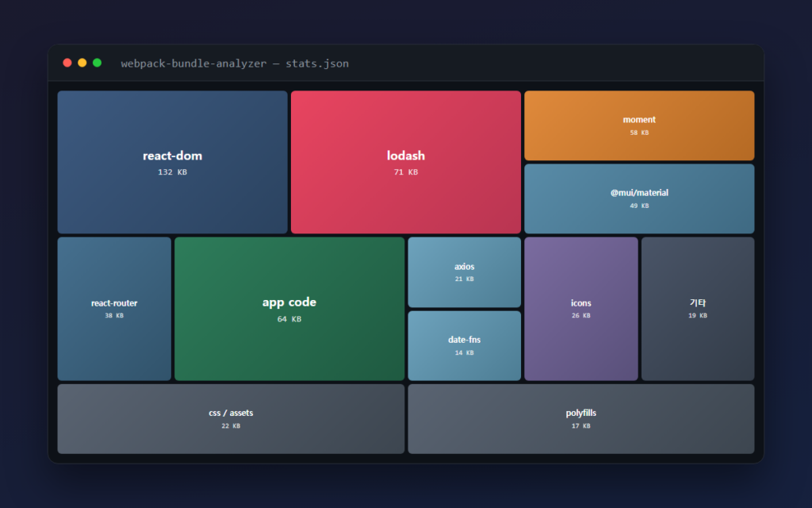Select the @mui/material tile
Screen dimensions: 812x508
(639, 199)
